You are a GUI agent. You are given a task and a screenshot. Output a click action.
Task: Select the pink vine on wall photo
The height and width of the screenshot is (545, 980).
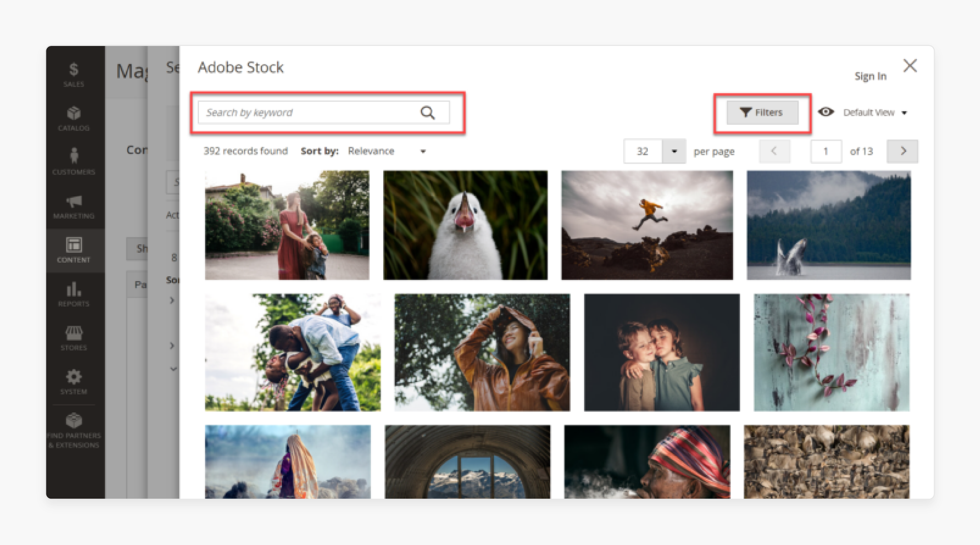point(832,352)
